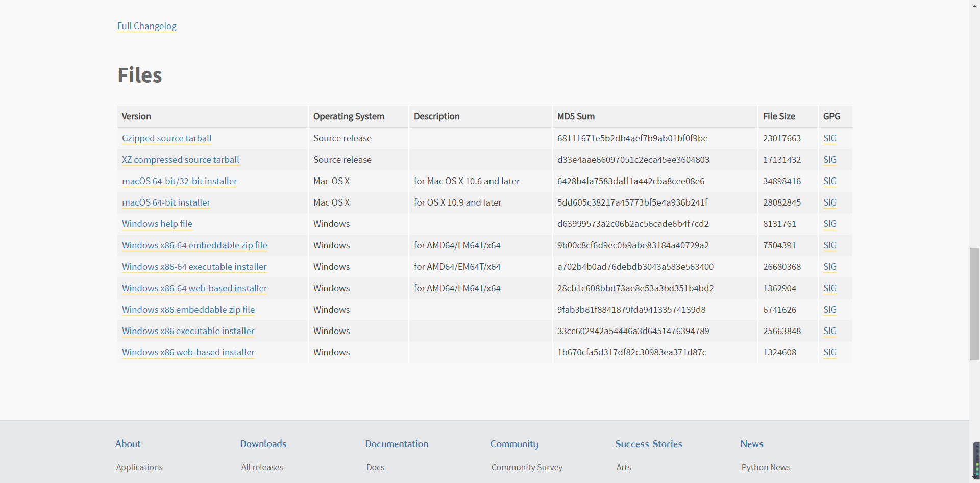Screen dimensions: 980x483
Task: Open Arts under Success Stories
Action: pos(623,467)
